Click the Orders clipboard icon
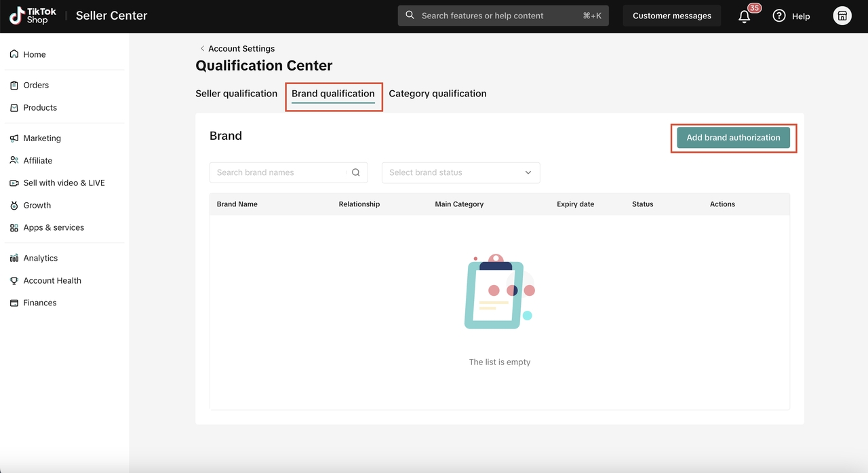 point(14,85)
